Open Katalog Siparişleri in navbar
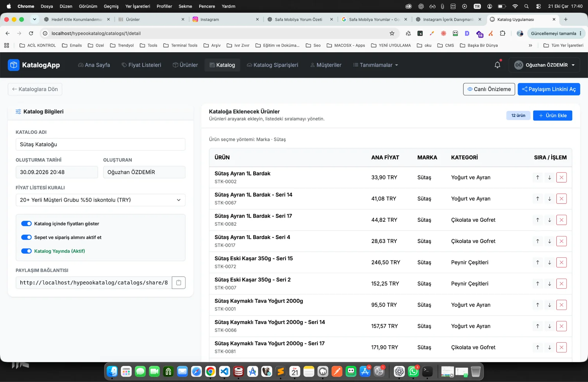The height and width of the screenshot is (382, 588). [272, 65]
